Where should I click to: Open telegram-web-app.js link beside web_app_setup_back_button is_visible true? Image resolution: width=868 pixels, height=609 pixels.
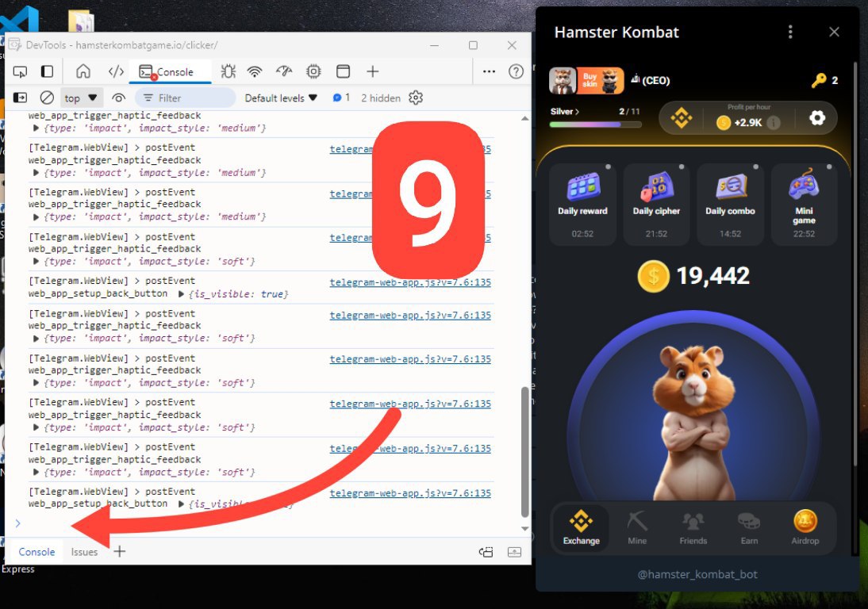(410, 282)
